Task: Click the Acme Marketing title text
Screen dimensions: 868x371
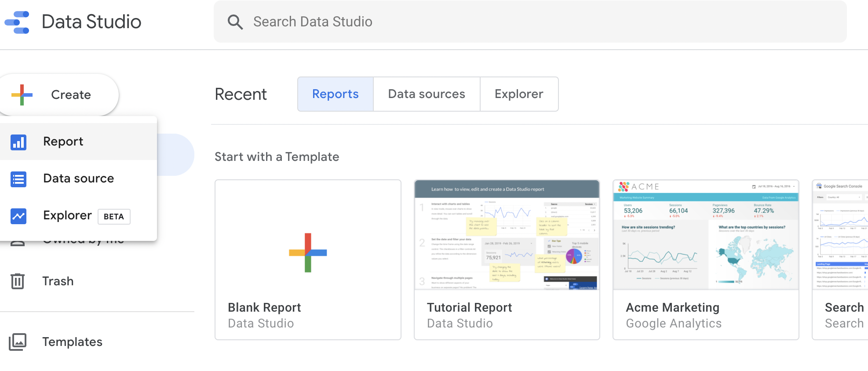Action: pos(672,307)
